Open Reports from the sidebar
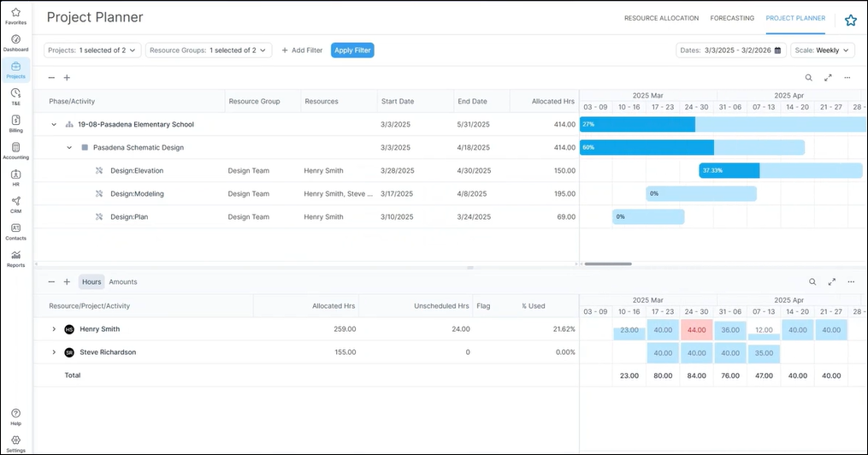Screen dimensions: 868x455 tap(15, 257)
